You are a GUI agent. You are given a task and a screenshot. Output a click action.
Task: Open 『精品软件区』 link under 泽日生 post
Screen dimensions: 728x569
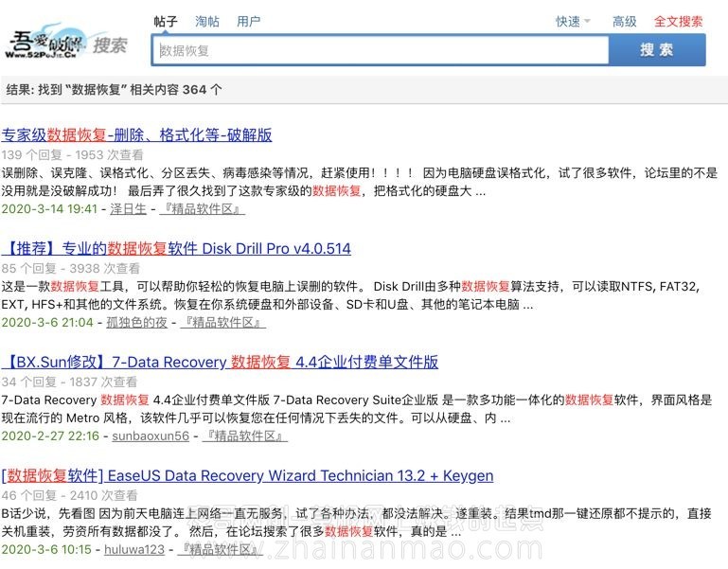203,209
